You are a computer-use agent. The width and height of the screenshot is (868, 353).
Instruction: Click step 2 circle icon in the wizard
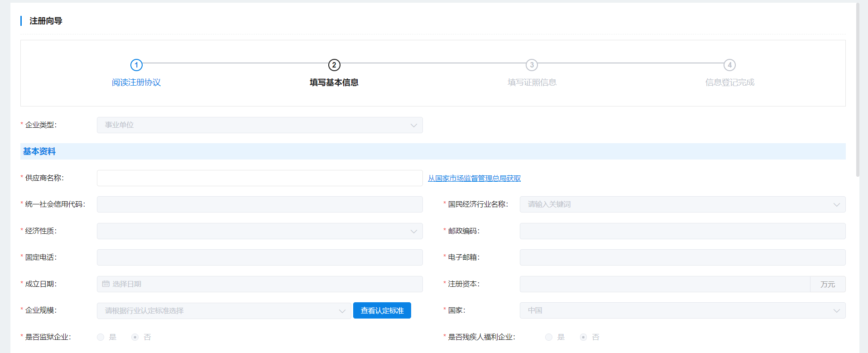tap(334, 65)
